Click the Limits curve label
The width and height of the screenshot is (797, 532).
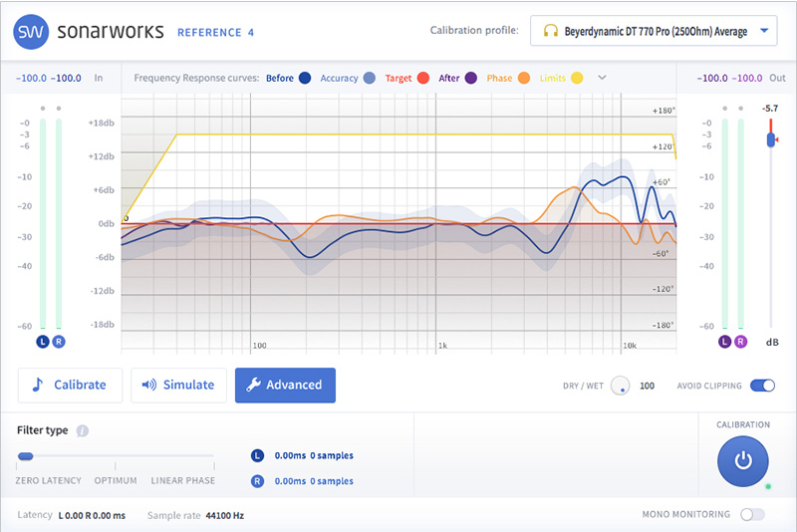click(x=553, y=78)
